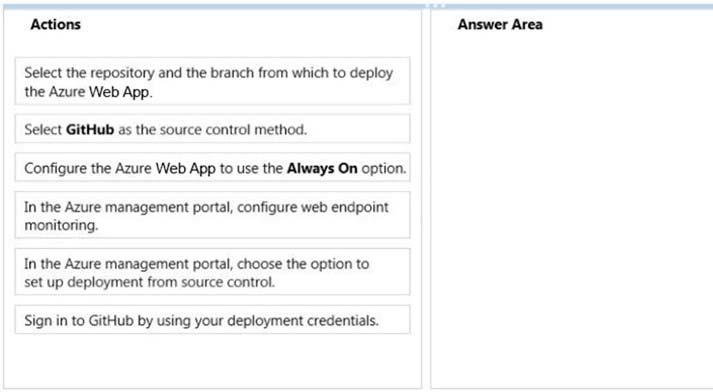Click 'configure web endpoint' text in fourth action
The width and height of the screenshot is (713, 392).
point(313,207)
